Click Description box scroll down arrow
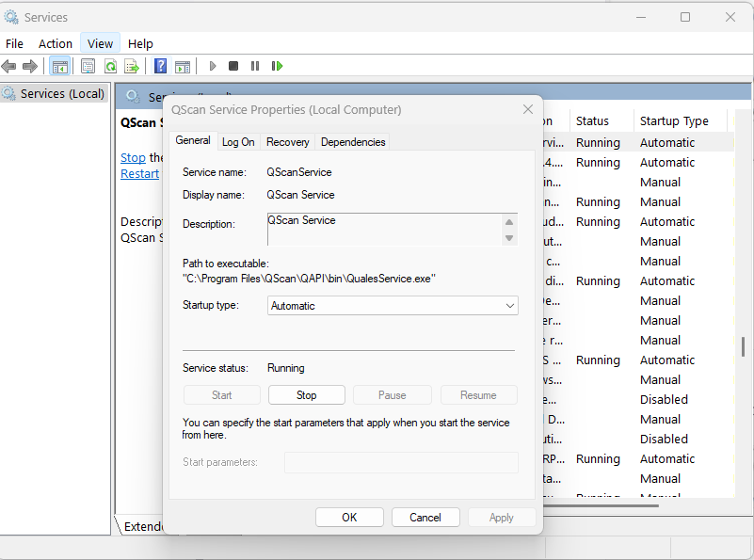The height and width of the screenshot is (560, 754). click(x=509, y=238)
